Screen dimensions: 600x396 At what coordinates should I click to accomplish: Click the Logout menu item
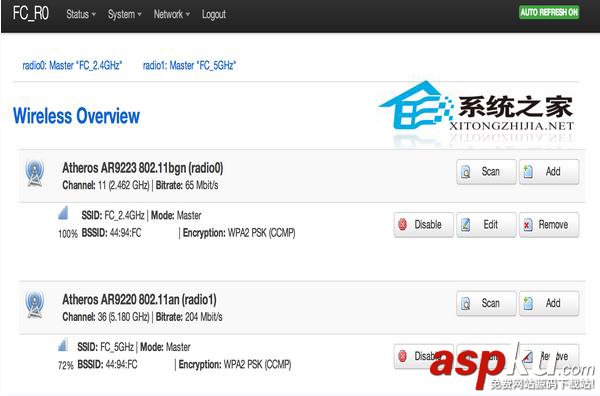(x=214, y=15)
